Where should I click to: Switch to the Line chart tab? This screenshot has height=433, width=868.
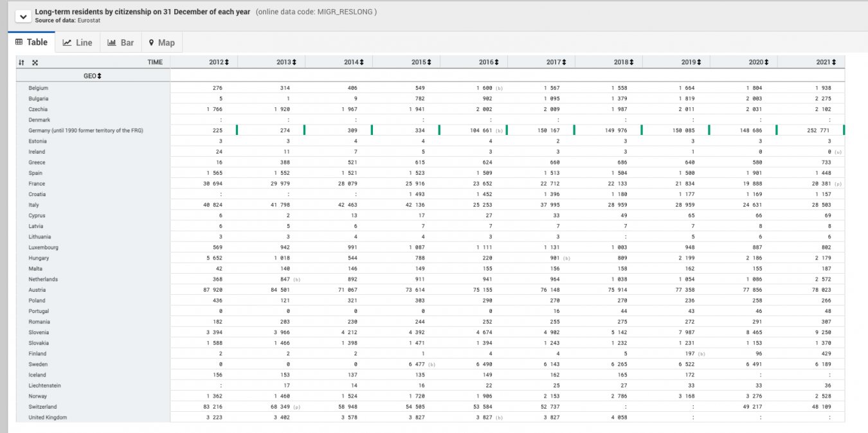click(x=77, y=42)
